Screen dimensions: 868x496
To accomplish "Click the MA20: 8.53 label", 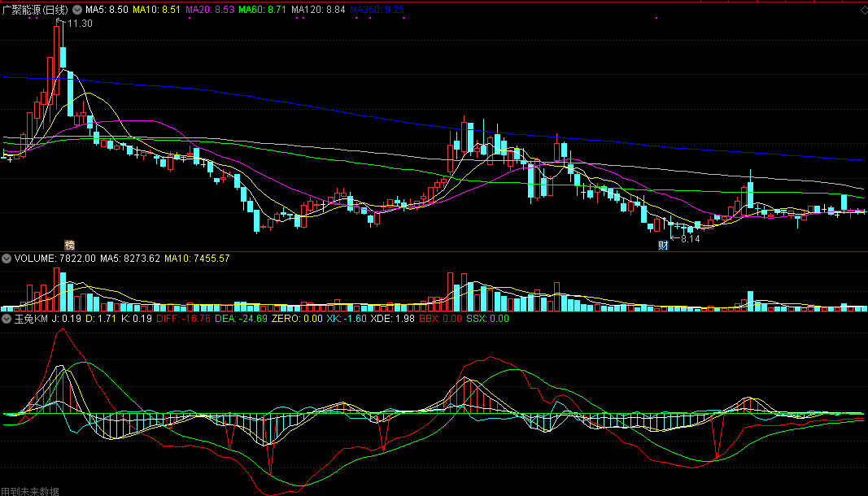I will pos(210,10).
